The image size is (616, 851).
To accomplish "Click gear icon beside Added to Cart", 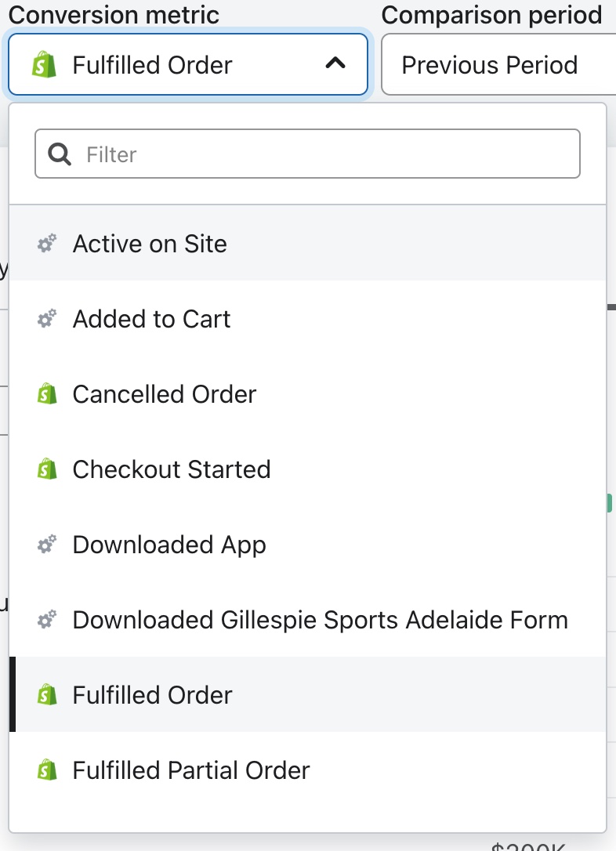I will tap(47, 319).
